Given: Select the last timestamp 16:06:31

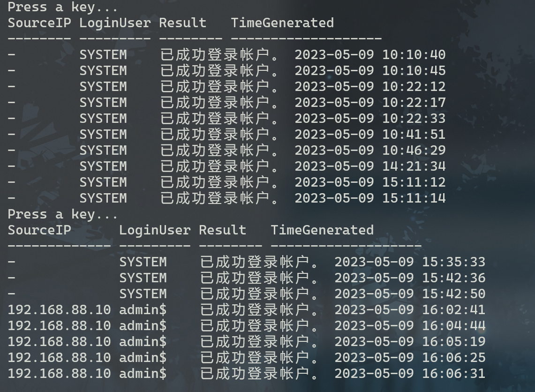Looking at the screenshot, I should click(x=409, y=374).
